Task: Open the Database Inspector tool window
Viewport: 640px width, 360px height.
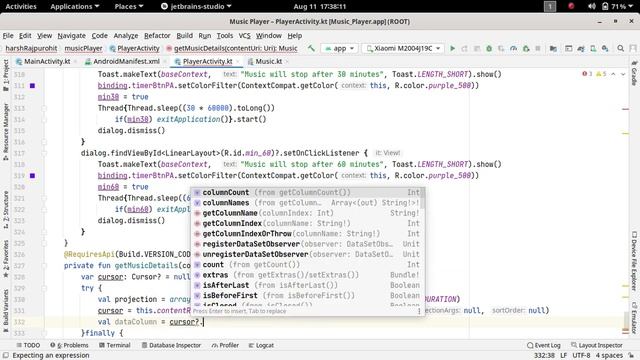Action: [171, 345]
